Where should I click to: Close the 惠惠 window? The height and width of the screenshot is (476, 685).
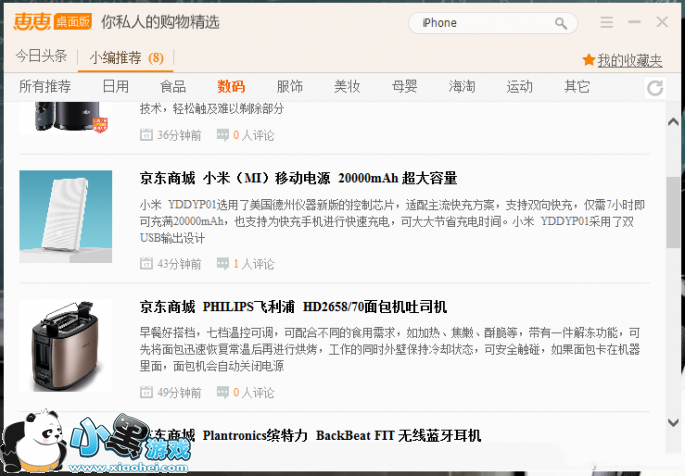(x=662, y=22)
